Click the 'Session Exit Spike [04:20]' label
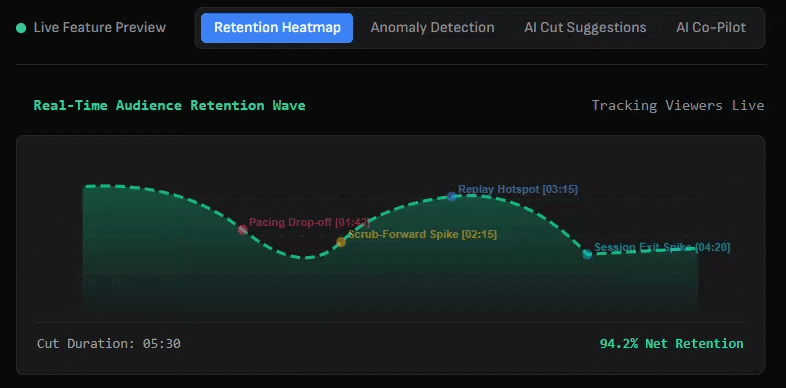The height and width of the screenshot is (388, 786). pyautogui.click(x=662, y=247)
